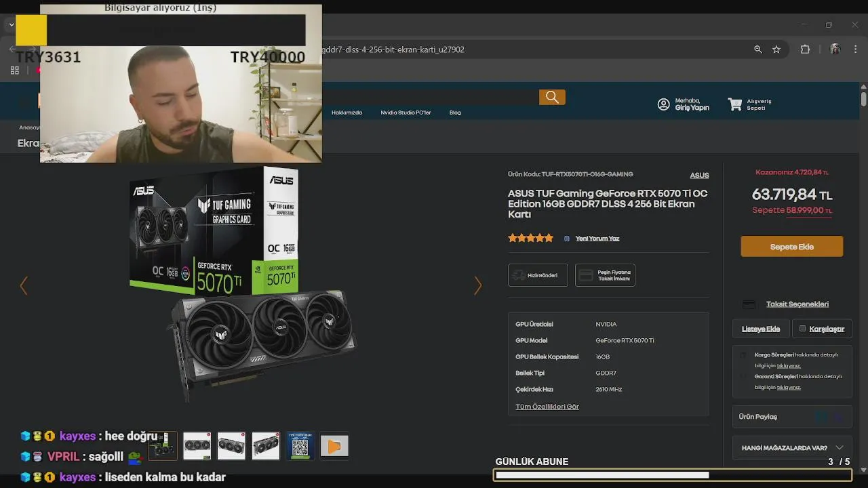Open the Chrome profile avatar

[x=835, y=49]
